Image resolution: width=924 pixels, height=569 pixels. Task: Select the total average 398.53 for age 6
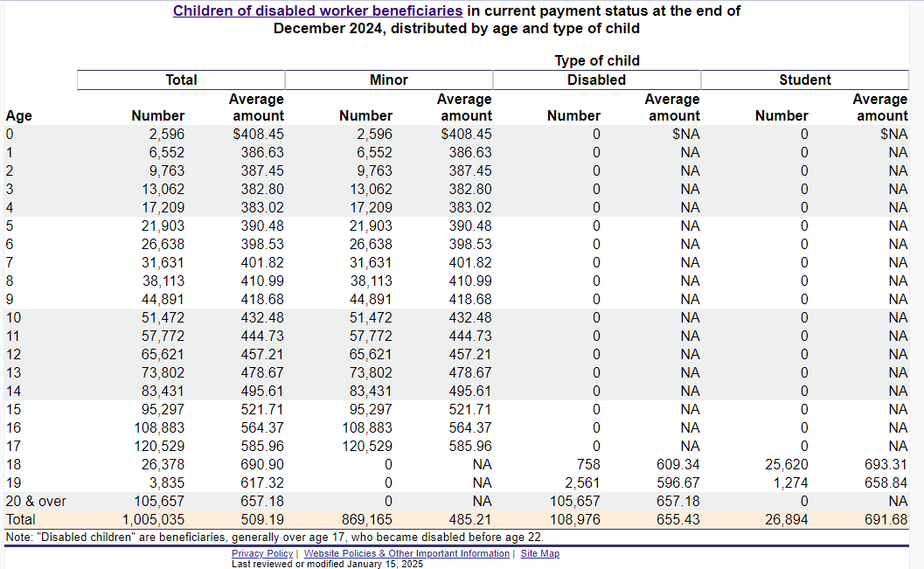(262, 245)
